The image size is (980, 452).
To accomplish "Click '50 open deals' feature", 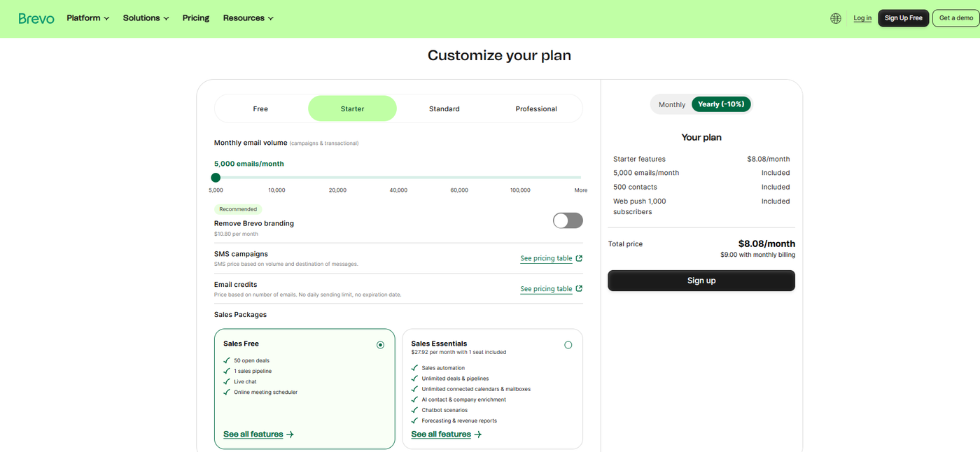I will (251, 361).
